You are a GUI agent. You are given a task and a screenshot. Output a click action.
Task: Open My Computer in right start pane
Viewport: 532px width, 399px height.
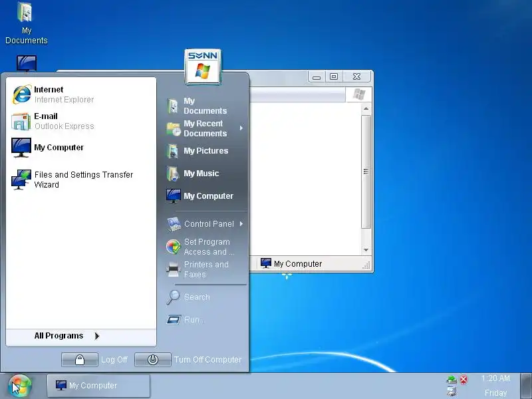(x=205, y=196)
